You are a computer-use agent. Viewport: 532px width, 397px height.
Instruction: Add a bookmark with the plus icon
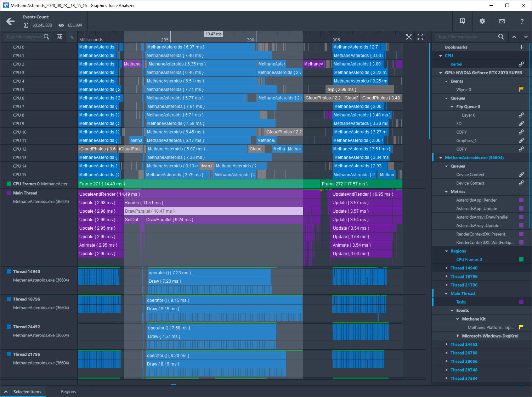[x=521, y=47]
